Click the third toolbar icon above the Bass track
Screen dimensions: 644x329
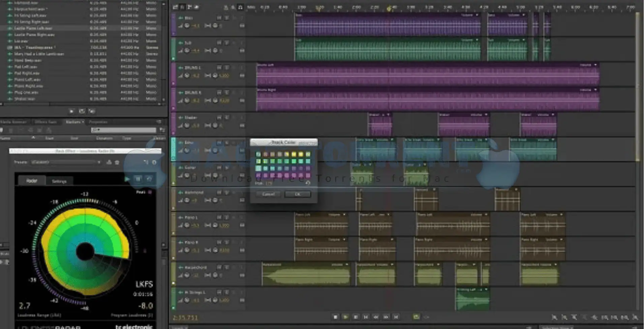189,7
